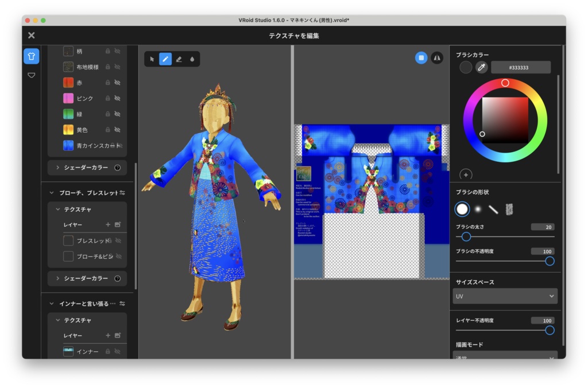
Task: Collapse テクスチャ under ブローチ、ブレスレット
Action: pyautogui.click(x=58, y=209)
